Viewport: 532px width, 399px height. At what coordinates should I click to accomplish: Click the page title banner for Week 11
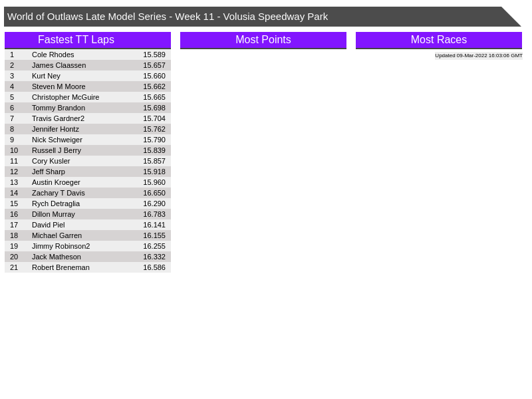click(168, 17)
